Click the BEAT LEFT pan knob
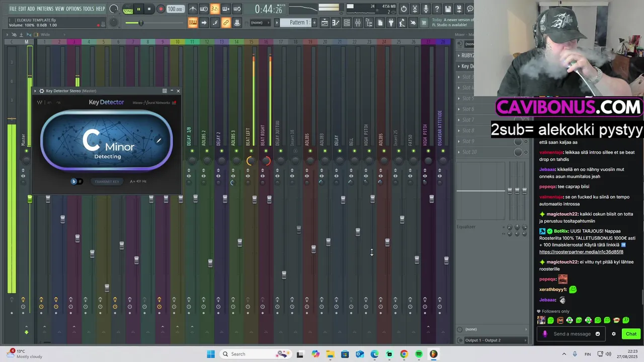The image size is (644, 362). pyautogui.click(x=250, y=161)
